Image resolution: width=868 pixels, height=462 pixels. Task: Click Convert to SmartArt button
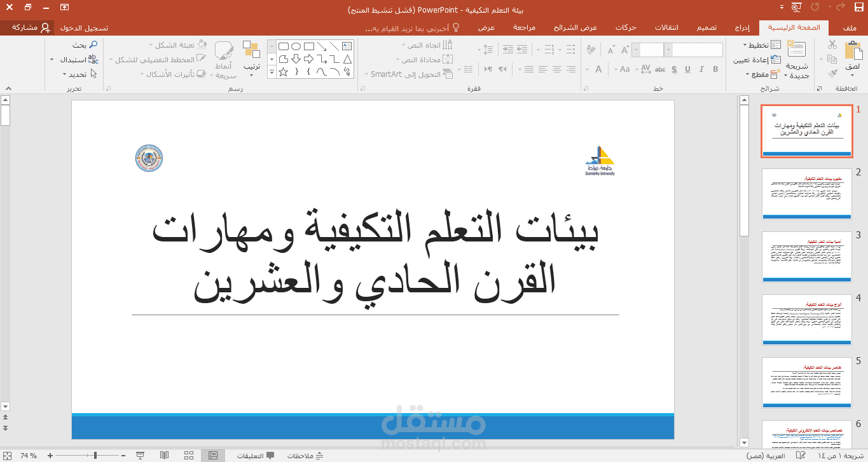tap(408, 74)
